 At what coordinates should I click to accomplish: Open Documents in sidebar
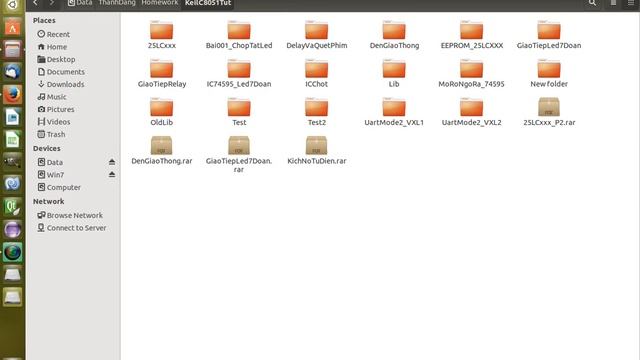(61, 72)
